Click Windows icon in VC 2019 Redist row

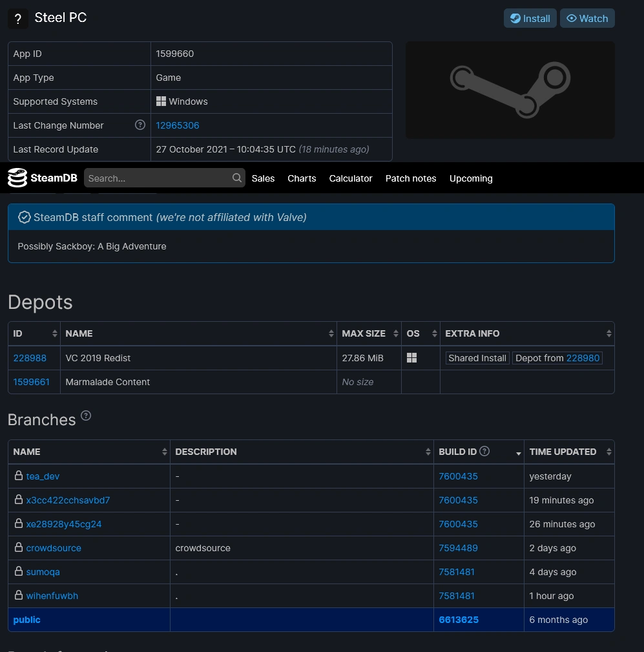411,357
